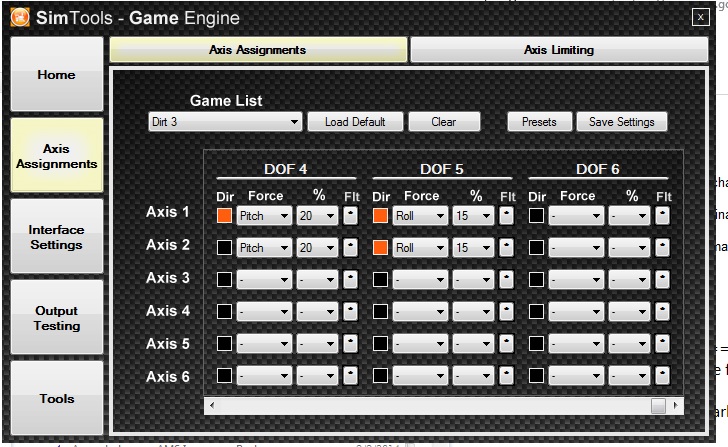
Task: Open Axis 1 DOF 4 Force dropdown (Pitch)
Action: tap(264, 216)
